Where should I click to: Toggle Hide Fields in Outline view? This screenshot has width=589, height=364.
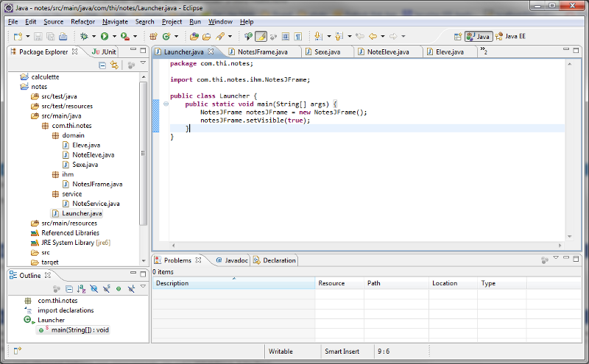coord(93,289)
